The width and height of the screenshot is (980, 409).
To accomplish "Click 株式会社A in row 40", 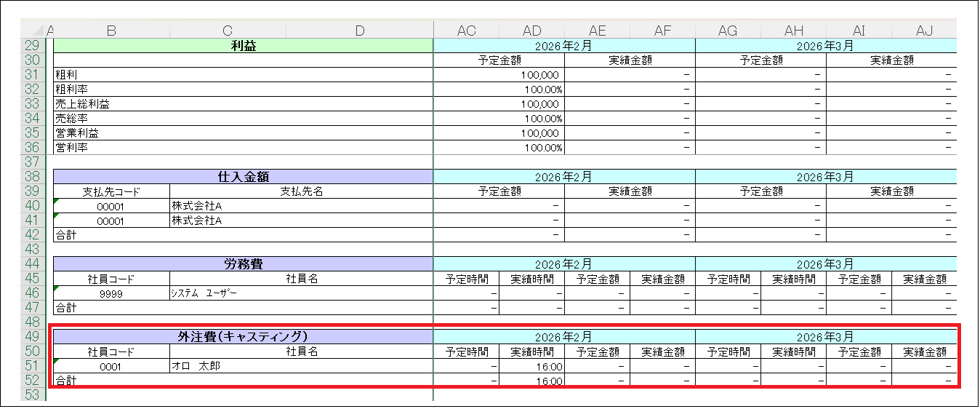I will click(x=301, y=205).
